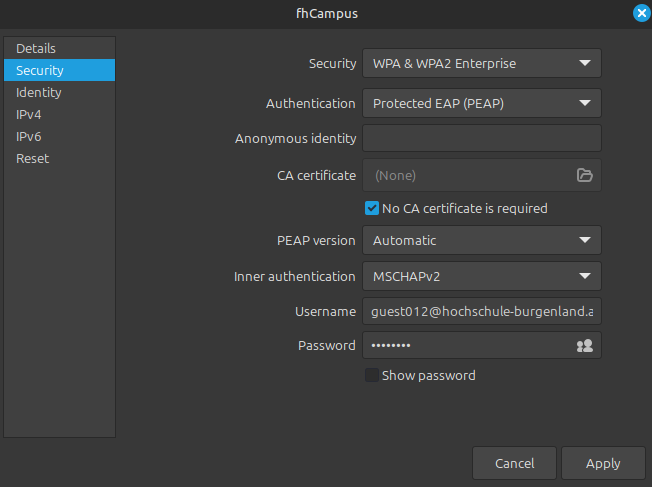Open the Security type dropdown

(x=482, y=63)
